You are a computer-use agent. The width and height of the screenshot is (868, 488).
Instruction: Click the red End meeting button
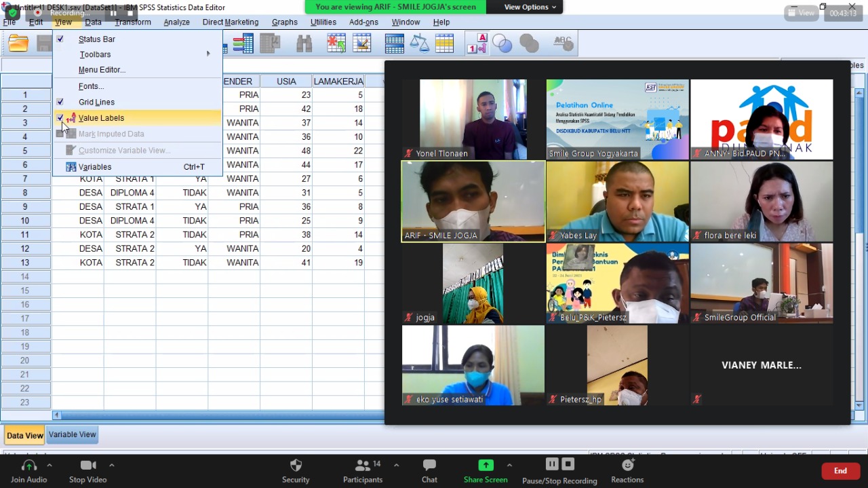coord(840,471)
